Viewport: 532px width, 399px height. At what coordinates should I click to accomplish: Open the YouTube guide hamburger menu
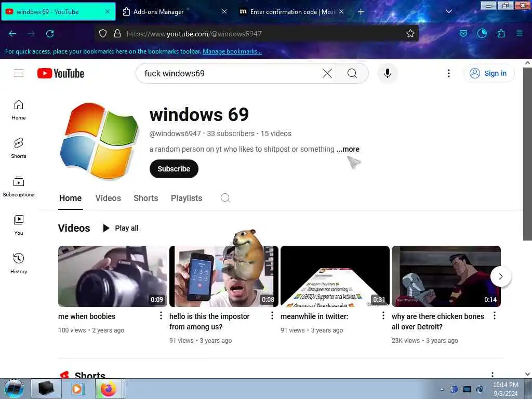pyautogui.click(x=19, y=73)
